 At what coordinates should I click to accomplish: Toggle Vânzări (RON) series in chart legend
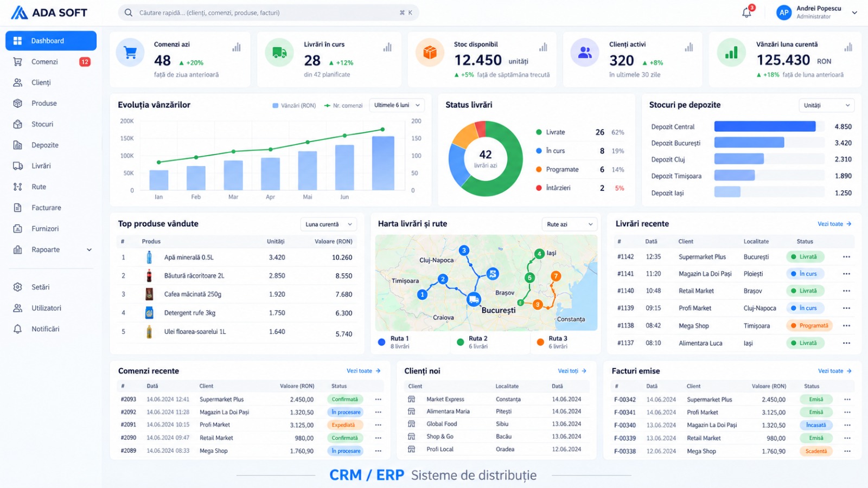click(x=294, y=106)
